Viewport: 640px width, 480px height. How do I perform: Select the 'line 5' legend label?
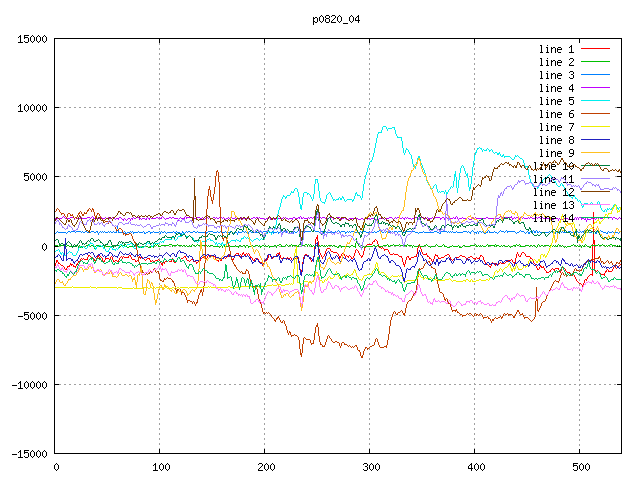(556, 101)
